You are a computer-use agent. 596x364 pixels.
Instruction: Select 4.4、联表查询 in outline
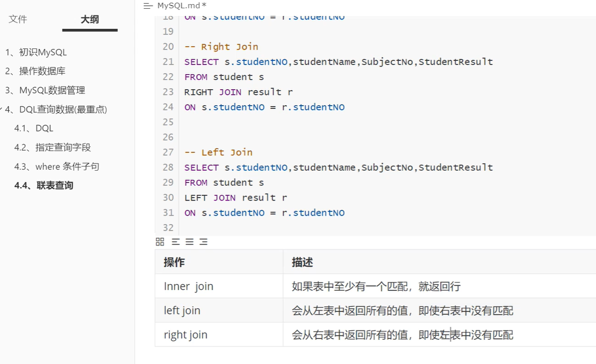coord(44,186)
